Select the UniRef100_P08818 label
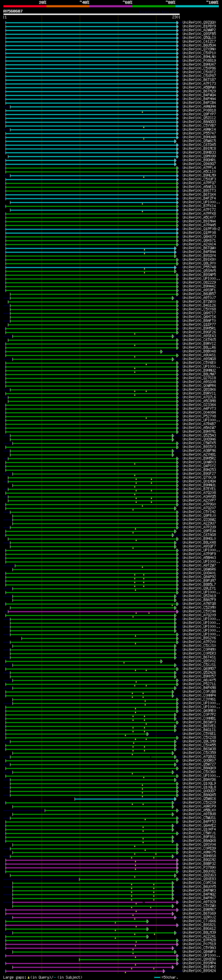Viewport: 222px width, 980px height. click(199, 110)
